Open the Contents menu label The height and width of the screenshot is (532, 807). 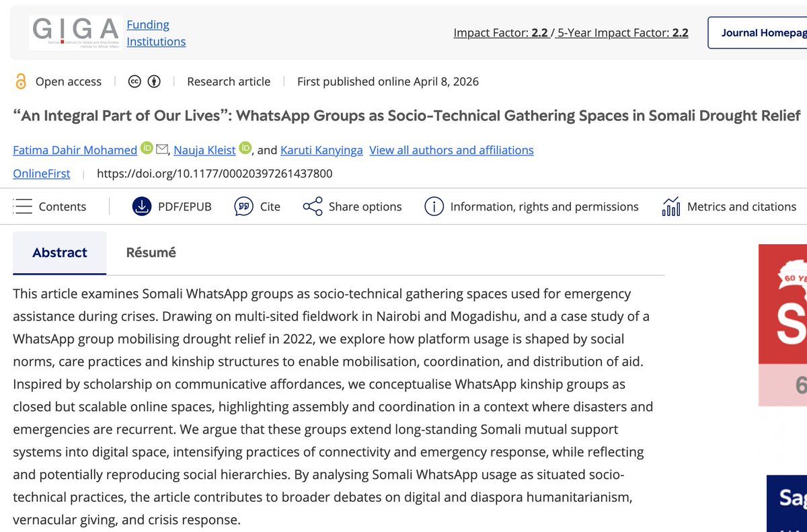click(63, 206)
